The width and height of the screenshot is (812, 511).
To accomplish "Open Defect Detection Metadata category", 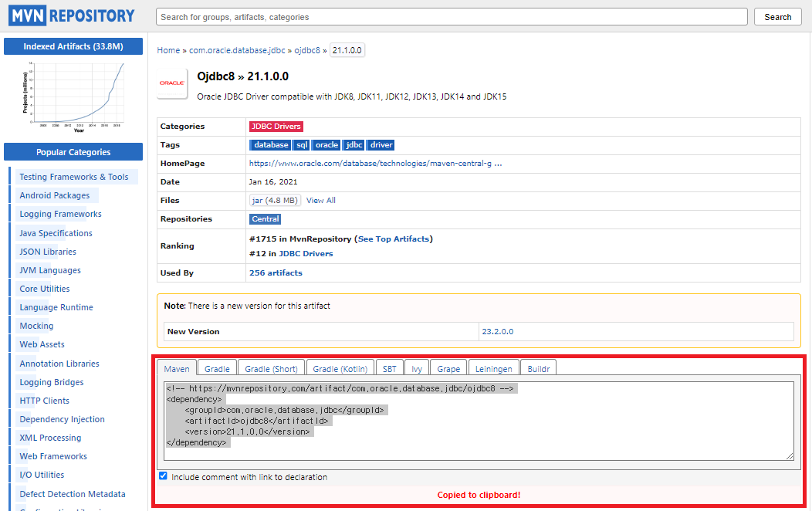I will point(73,494).
